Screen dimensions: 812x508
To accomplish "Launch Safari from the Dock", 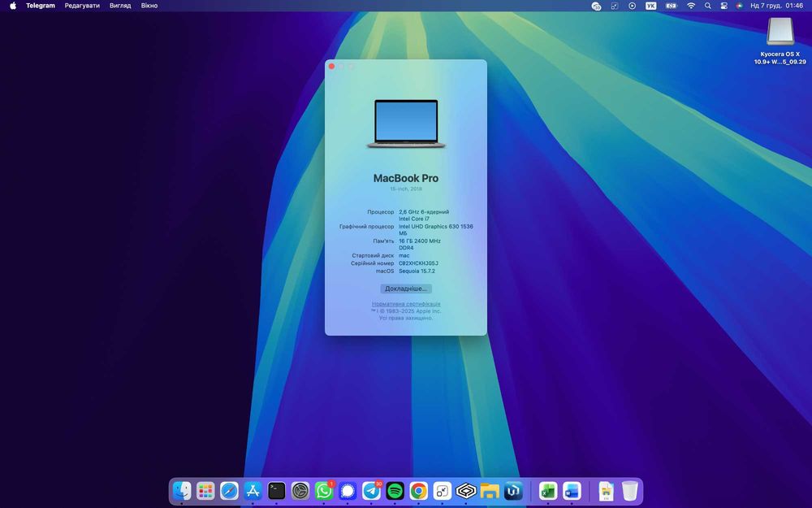I will tap(230, 490).
